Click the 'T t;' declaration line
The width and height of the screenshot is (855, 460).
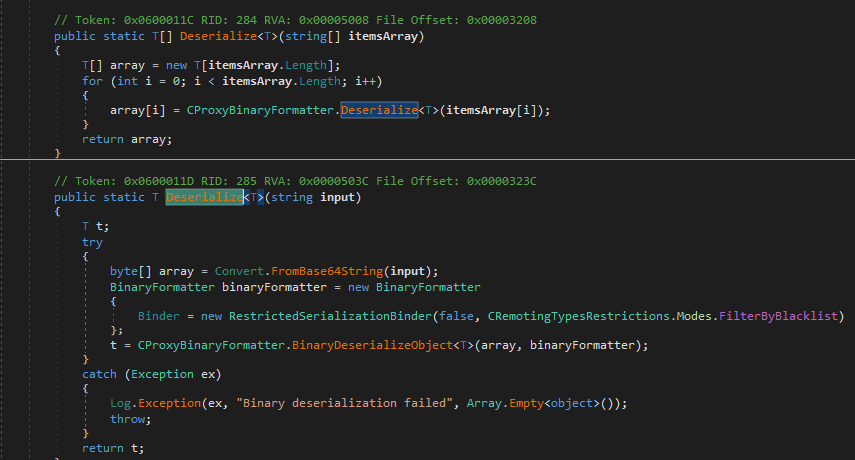[x=95, y=226]
